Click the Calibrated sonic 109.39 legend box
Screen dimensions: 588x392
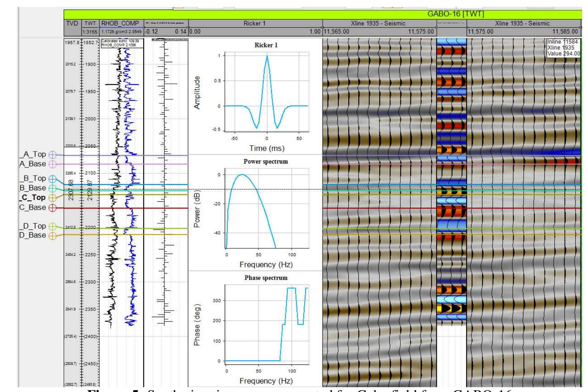pos(122,43)
